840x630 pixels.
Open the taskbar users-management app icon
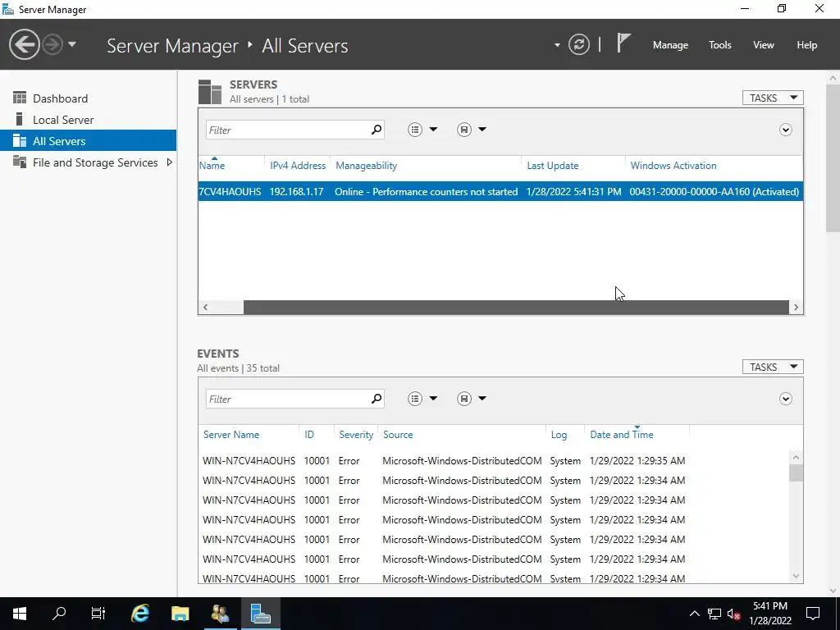pyautogui.click(x=220, y=614)
